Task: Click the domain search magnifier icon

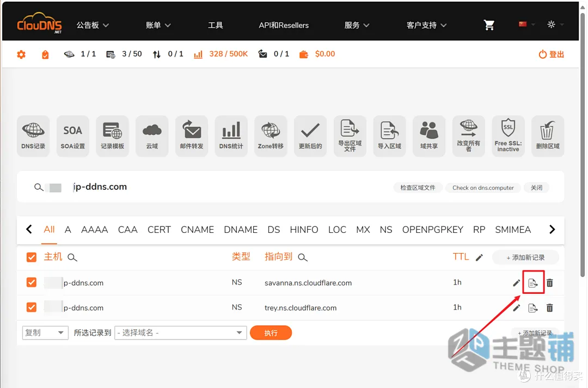Action: [39, 187]
